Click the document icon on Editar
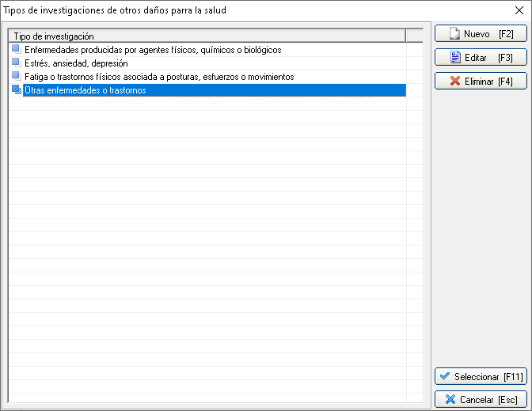The height and width of the screenshot is (411, 532). pyautogui.click(x=455, y=58)
